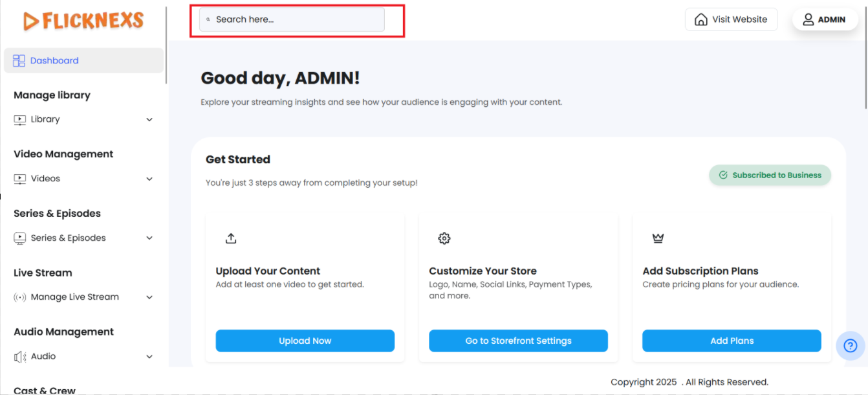The height and width of the screenshot is (395, 868).
Task: Click the Go to Storefront Settings button
Action: (x=518, y=341)
